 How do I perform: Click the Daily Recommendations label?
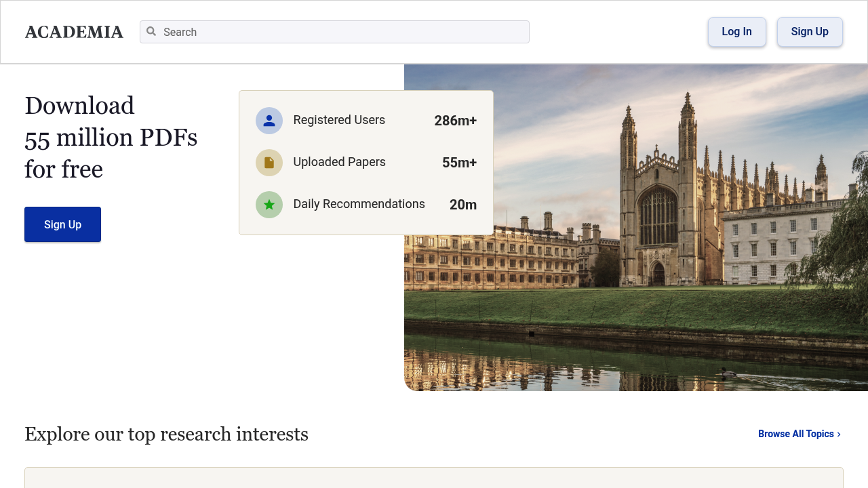tap(359, 204)
